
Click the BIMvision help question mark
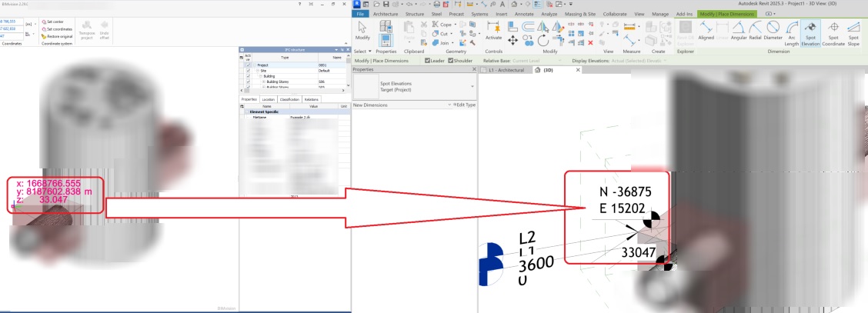[x=299, y=3]
